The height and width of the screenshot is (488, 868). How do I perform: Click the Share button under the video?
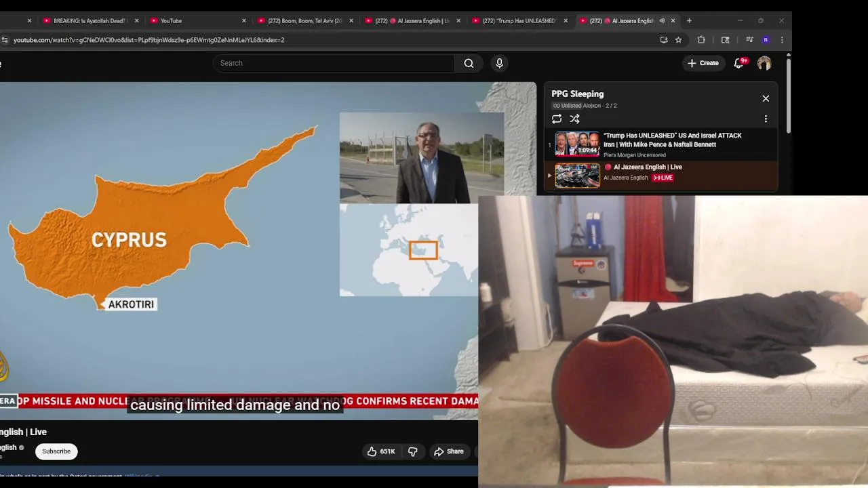click(x=448, y=451)
